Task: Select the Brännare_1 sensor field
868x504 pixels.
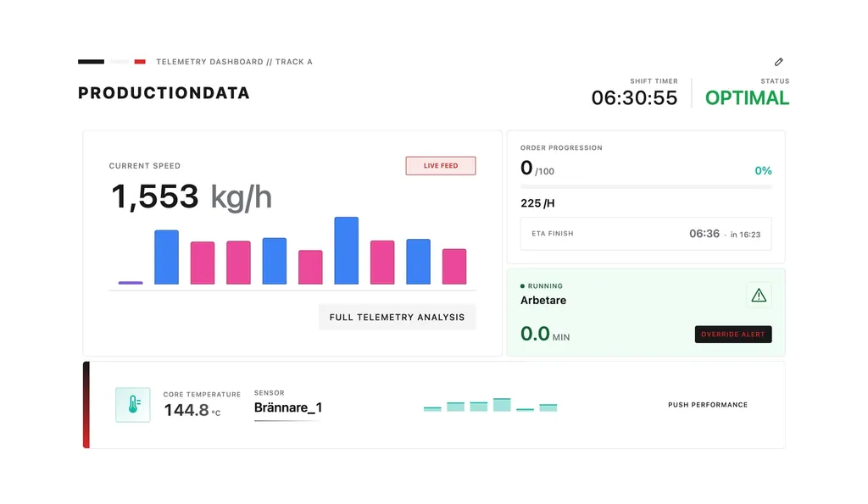Action: point(288,408)
